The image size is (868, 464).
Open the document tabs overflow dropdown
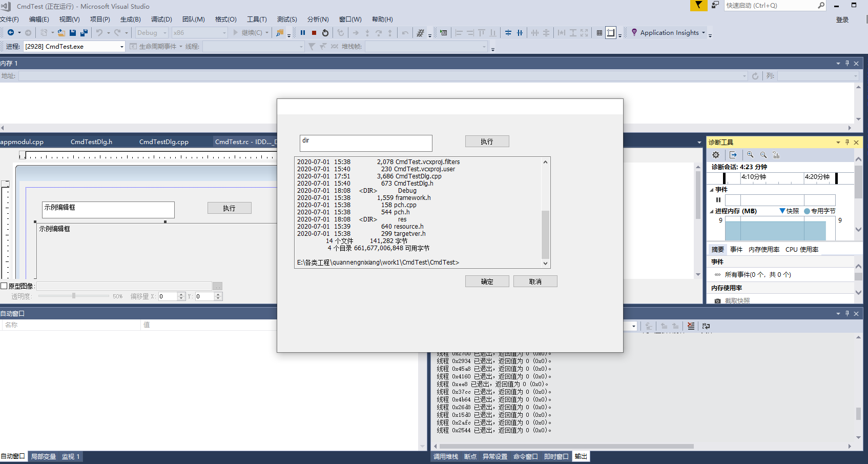click(699, 143)
